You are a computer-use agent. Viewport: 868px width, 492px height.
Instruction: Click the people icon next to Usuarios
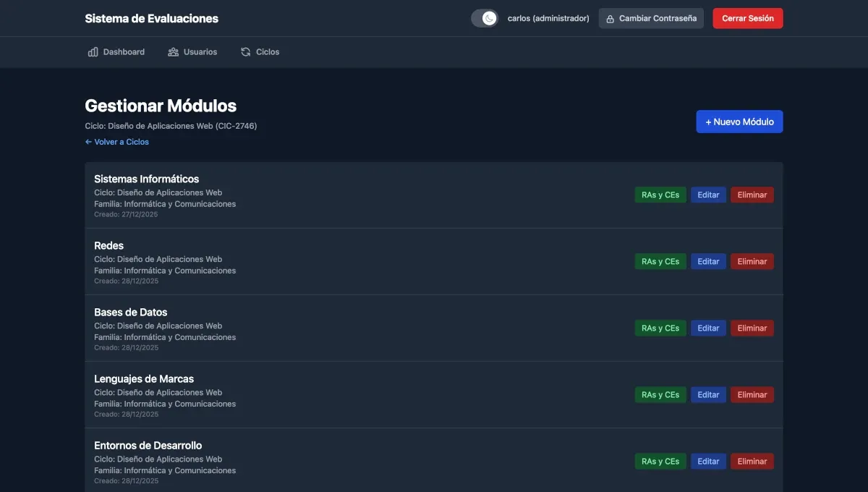pos(172,51)
